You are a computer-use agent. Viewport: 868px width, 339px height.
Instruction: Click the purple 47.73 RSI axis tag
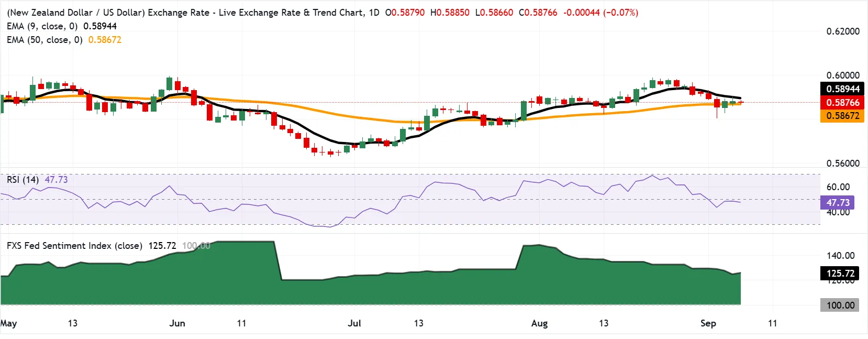[x=838, y=203]
